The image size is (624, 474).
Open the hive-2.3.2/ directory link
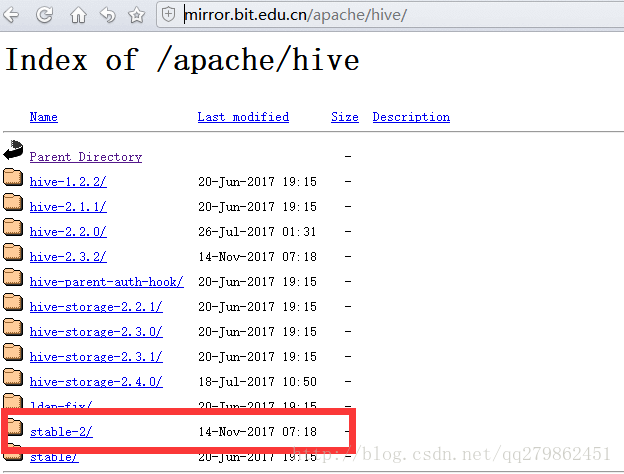68,257
